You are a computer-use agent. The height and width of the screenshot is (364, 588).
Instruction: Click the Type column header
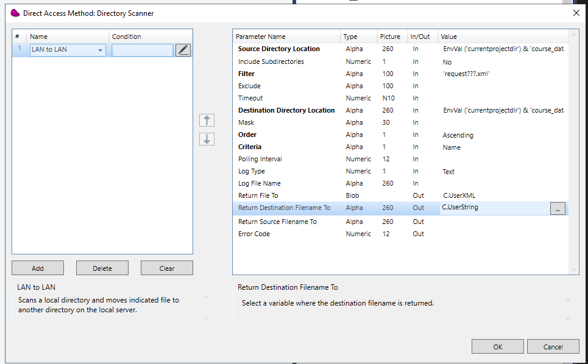[358, 37]
